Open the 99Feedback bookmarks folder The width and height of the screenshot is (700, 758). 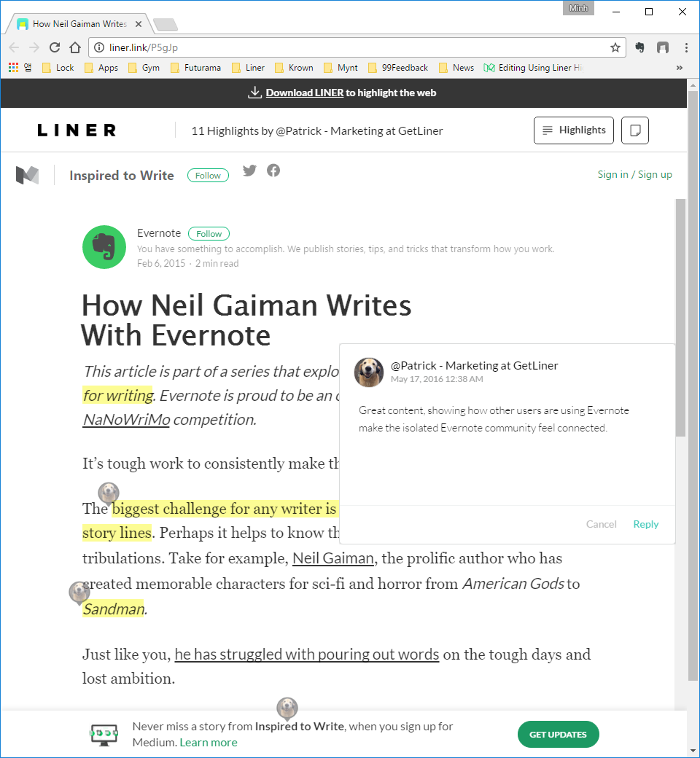[x=398, y=68]
